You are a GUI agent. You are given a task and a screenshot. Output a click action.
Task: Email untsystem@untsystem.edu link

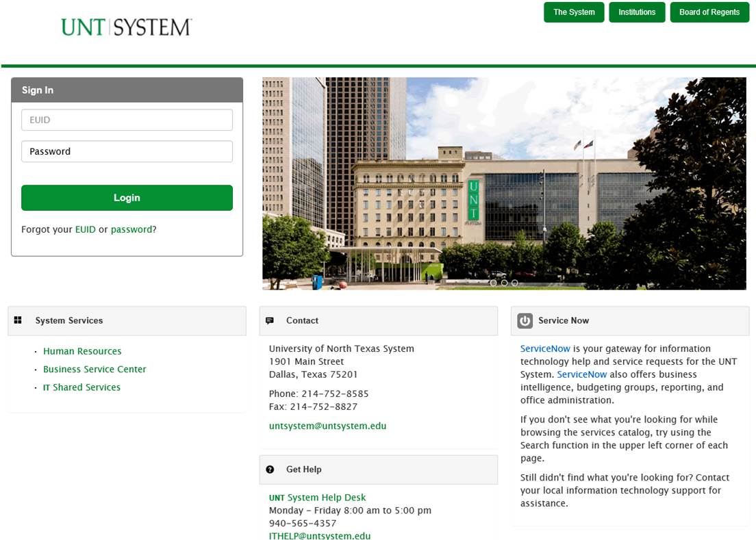pyautogui.click(x=327, y=426)
